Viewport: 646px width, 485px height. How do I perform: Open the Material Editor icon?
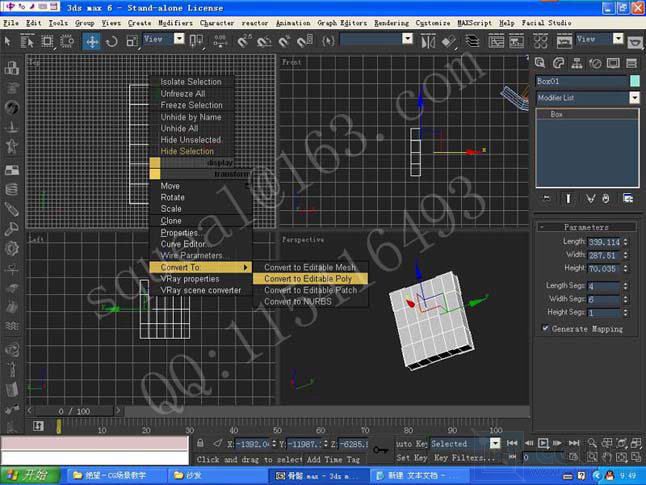541,42
